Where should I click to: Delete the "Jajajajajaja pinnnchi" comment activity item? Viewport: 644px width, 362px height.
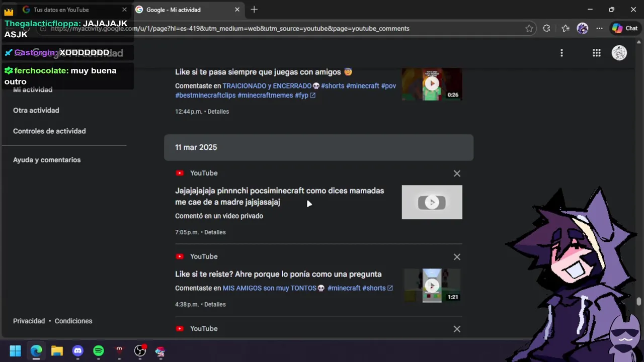click(457, 173)
